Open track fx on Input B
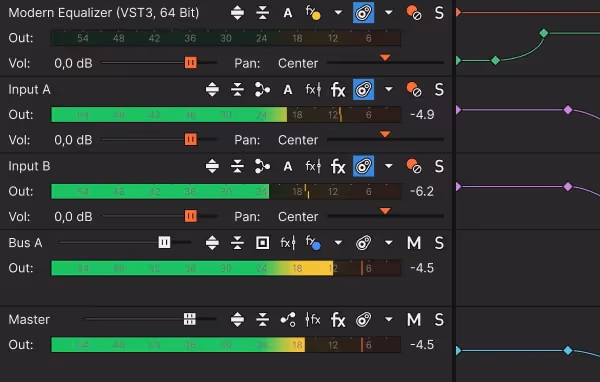 [338, 167]
